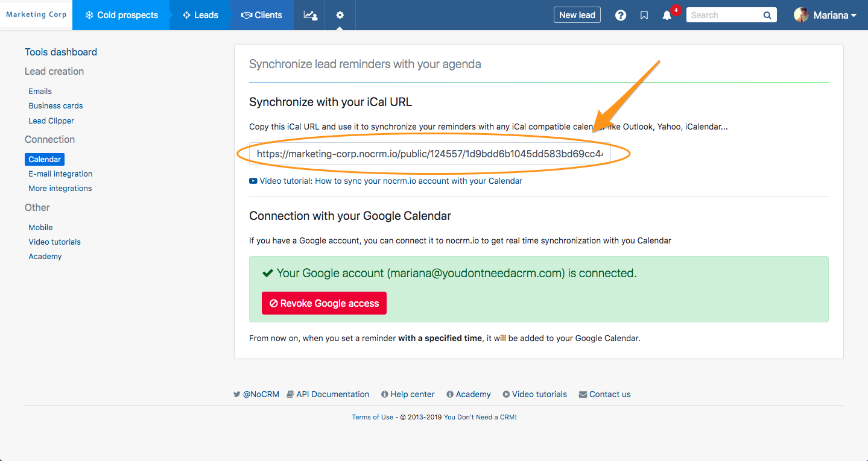
Task: Click the search magnifier icon
Action: [767, 16]
